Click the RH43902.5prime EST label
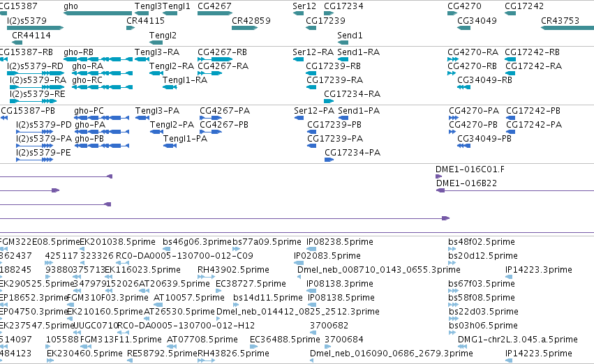 tap(233, 270)
